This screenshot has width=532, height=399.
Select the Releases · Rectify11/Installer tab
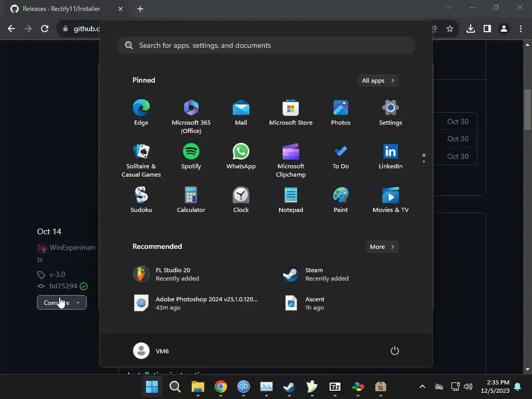tap(66, 9)
